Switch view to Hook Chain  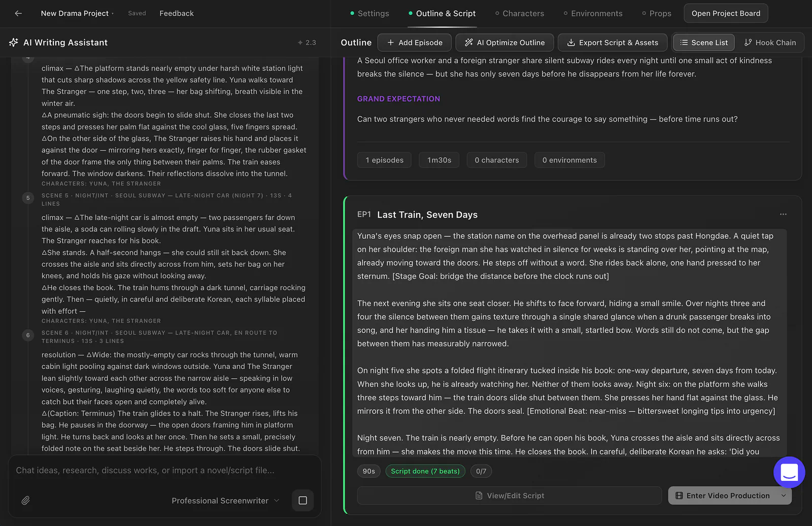(x=770, y=43)
